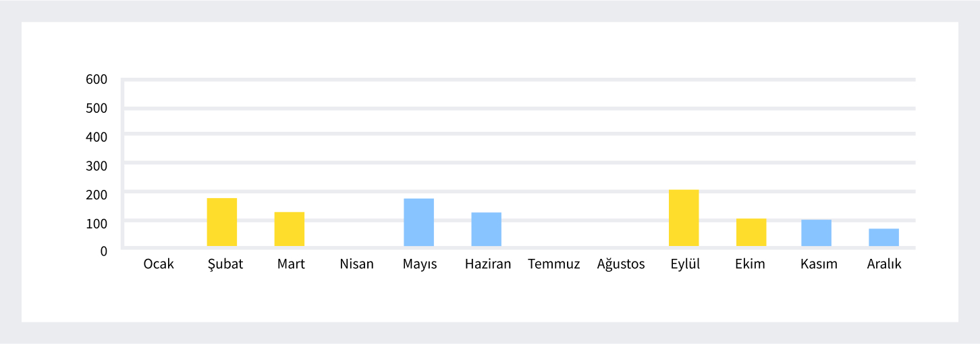Click the tallest yellow Eylül bar
Image resolution: width=980 pixels, height=344 pixels.
coord(683,218)
